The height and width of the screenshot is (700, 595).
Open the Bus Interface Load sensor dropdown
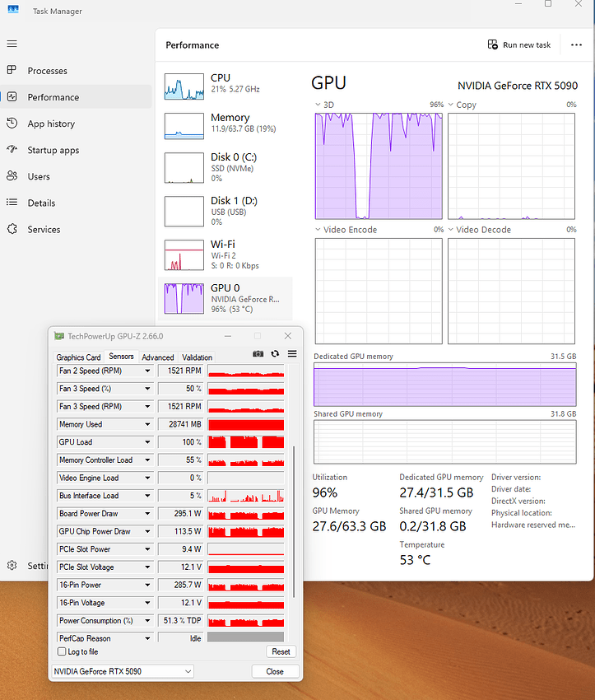point(147,496)
